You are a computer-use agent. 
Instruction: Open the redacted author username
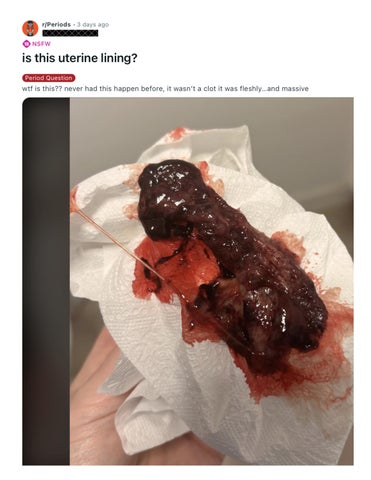pos(70,33)
